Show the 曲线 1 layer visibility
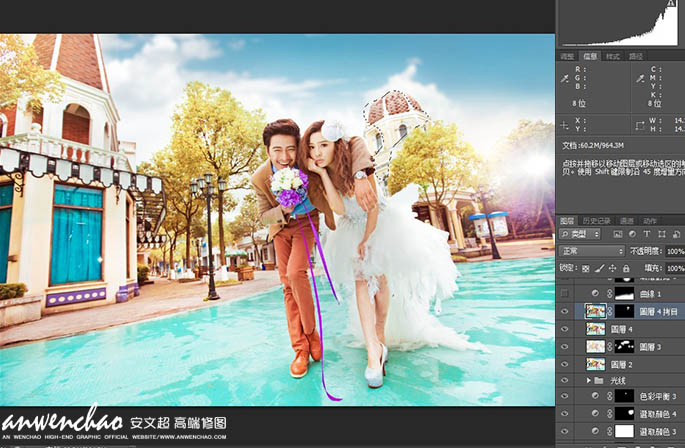The image size is (685, 448). click(x=565, y=293)
